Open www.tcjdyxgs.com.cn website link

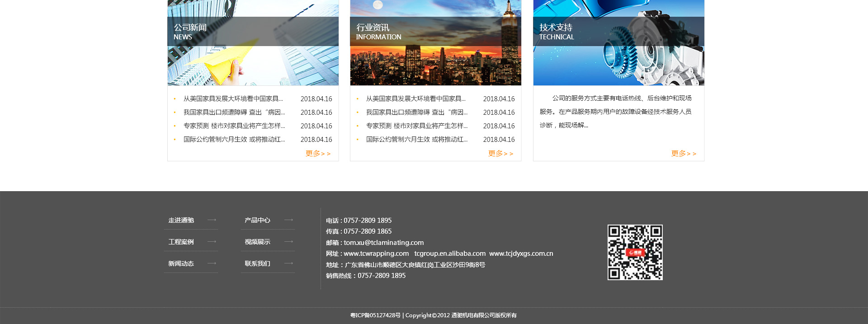[x=521, y=254]
